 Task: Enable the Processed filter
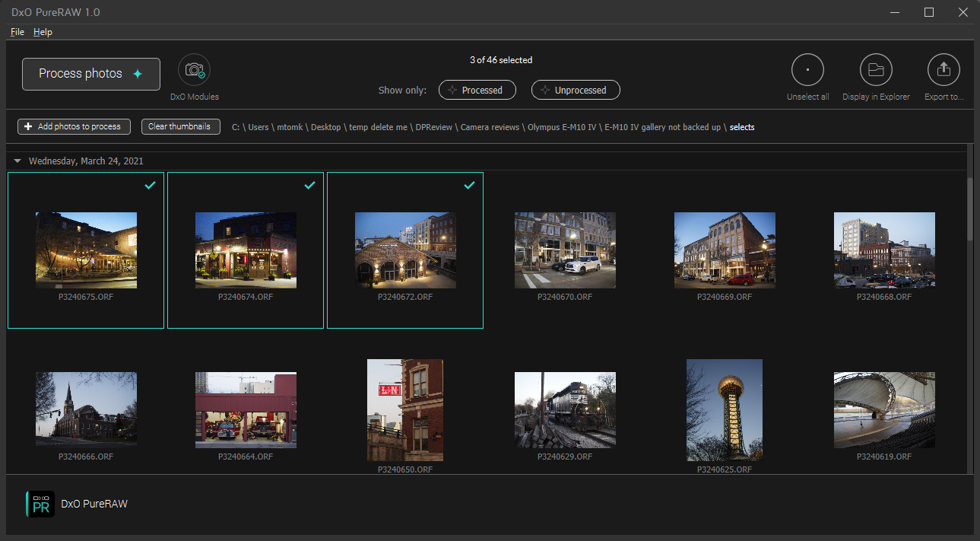pos(477,90)
